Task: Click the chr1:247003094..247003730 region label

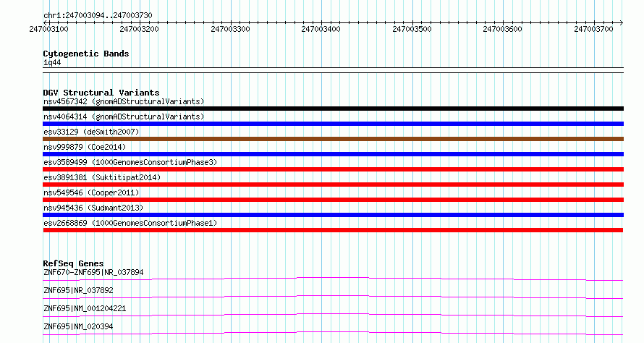Action: point(98,15)
